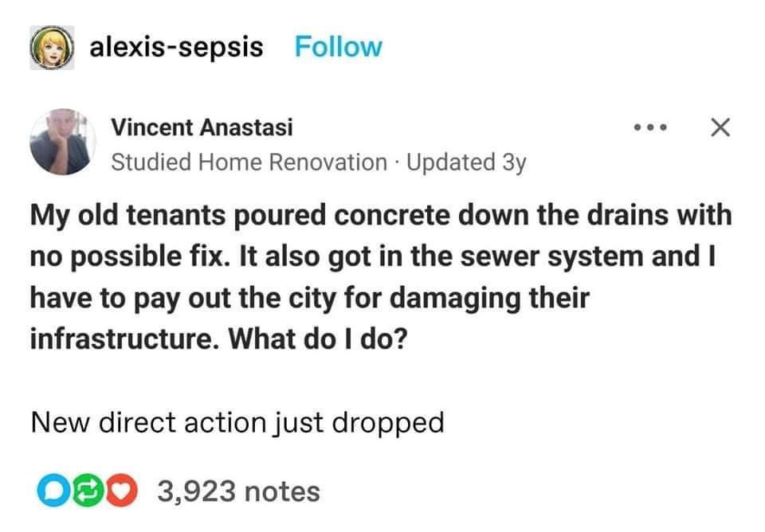Click the "Studied Home Renovation" credential

(x=248, y=162)
